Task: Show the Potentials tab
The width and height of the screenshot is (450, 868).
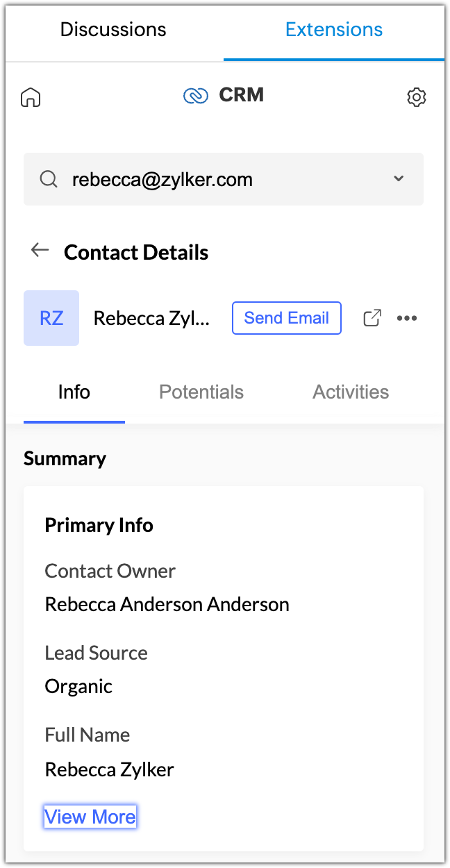Action: tap(201, 392)
